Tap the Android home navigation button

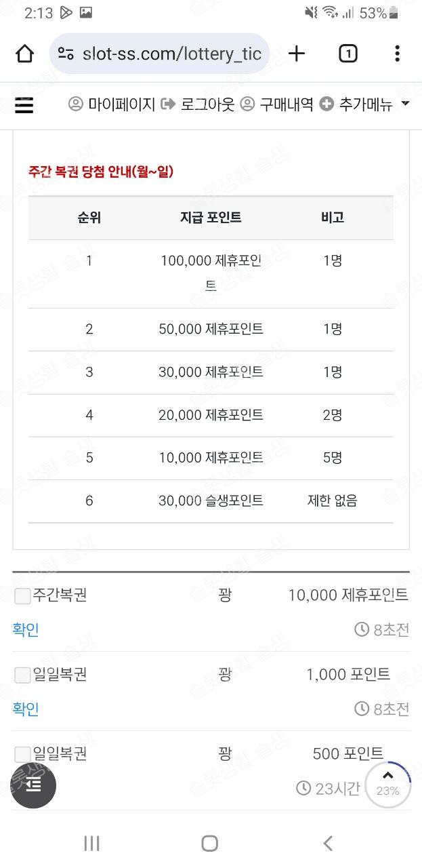point(210,843)
